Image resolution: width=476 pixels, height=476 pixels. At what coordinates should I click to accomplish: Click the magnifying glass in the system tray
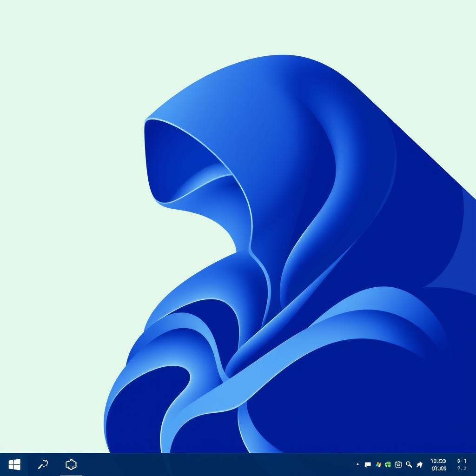coord(409,464)
